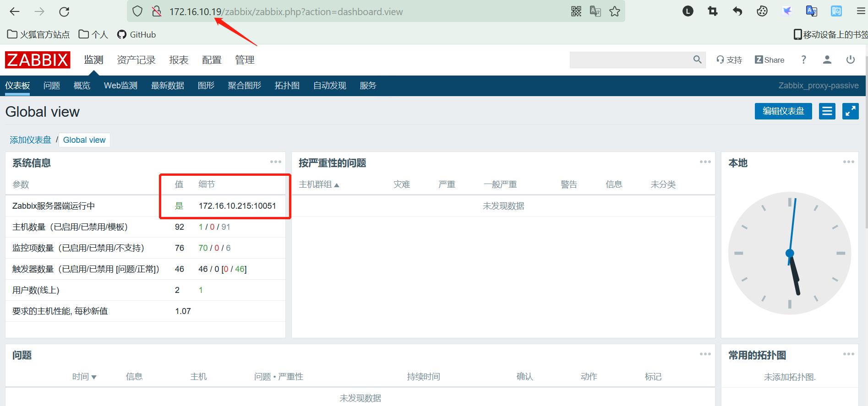The image size is (868, 406).
Task: Click the 添加仪表盘 breadcrumb link
Action: click(30, 140)
